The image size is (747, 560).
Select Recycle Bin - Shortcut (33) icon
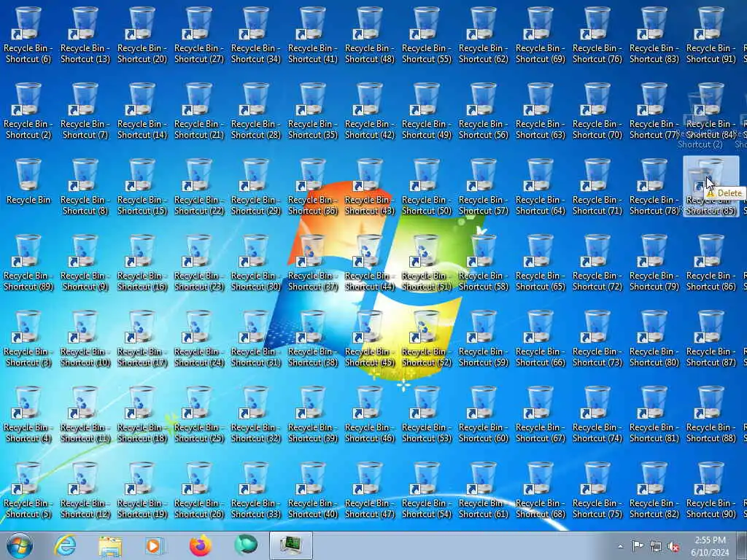(x=256, y=491)
